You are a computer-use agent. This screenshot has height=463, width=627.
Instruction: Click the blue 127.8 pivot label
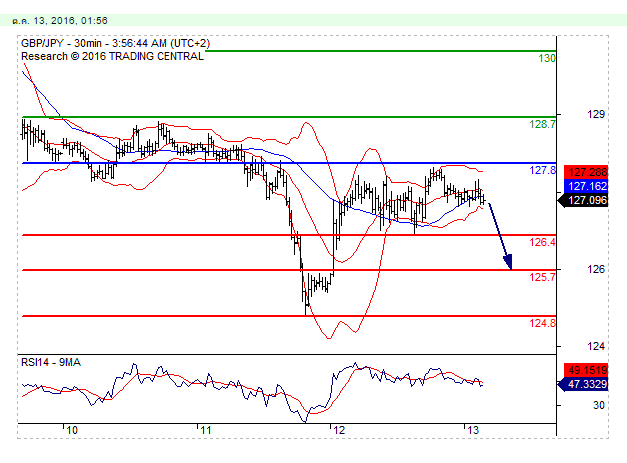point(542,170)
